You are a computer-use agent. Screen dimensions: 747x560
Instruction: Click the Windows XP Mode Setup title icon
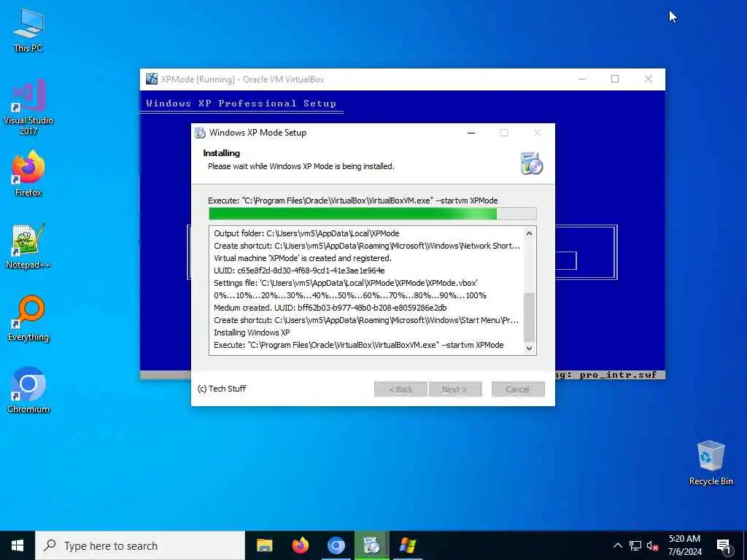click(x=200, y=133)
